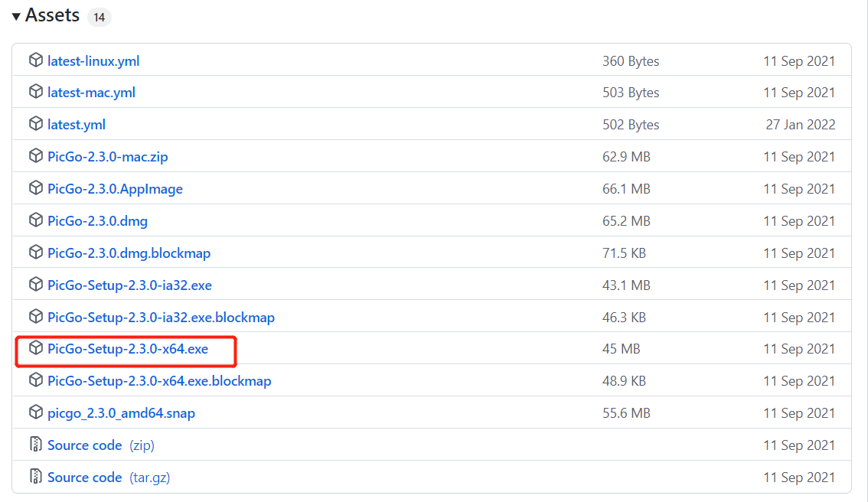Select the 48.9 KB size text
Image resolution: width=868 pixels, height=502 pixels.
[x=624, y=381]
